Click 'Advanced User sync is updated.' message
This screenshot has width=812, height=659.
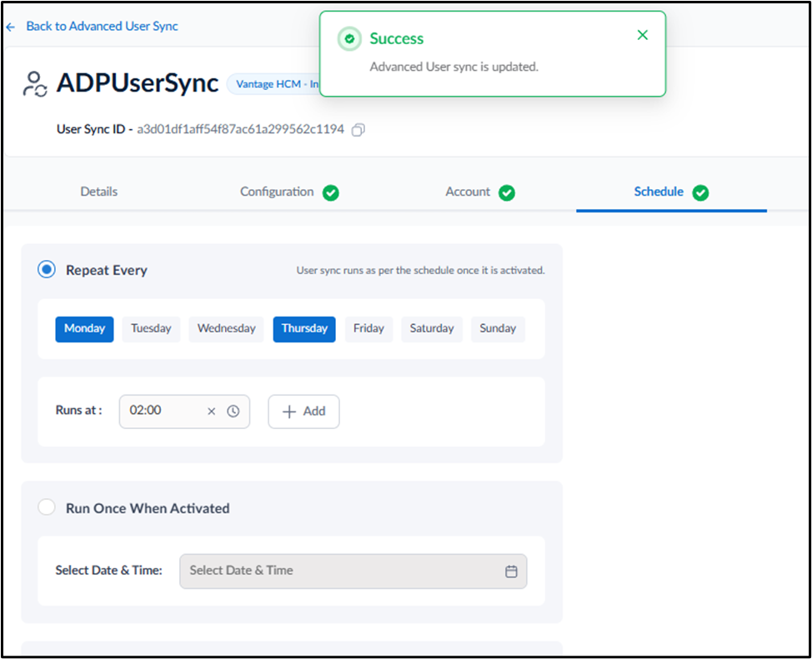coord(454,67)
